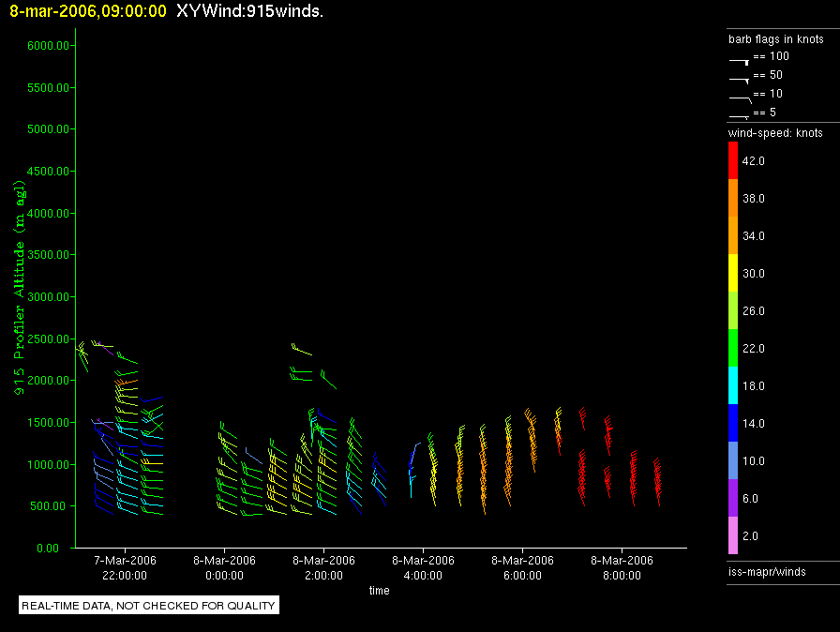This screenshot has width=840, height=632.
Task: Select the orange 38.0 knots color band
Action: click(x=734, y=198)
